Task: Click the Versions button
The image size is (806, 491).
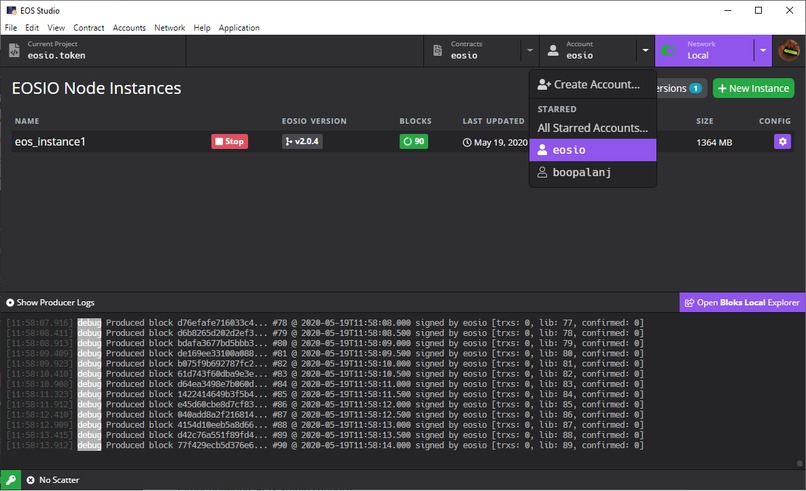Action: pos(680,88)
